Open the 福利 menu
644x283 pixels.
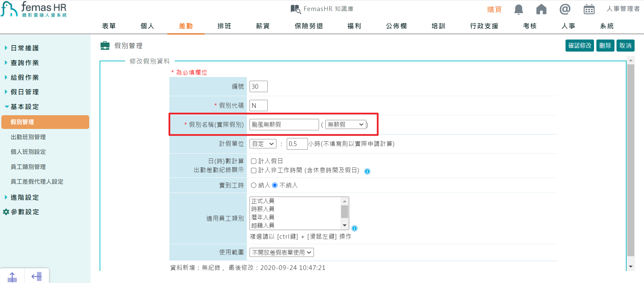coord(354,26)
